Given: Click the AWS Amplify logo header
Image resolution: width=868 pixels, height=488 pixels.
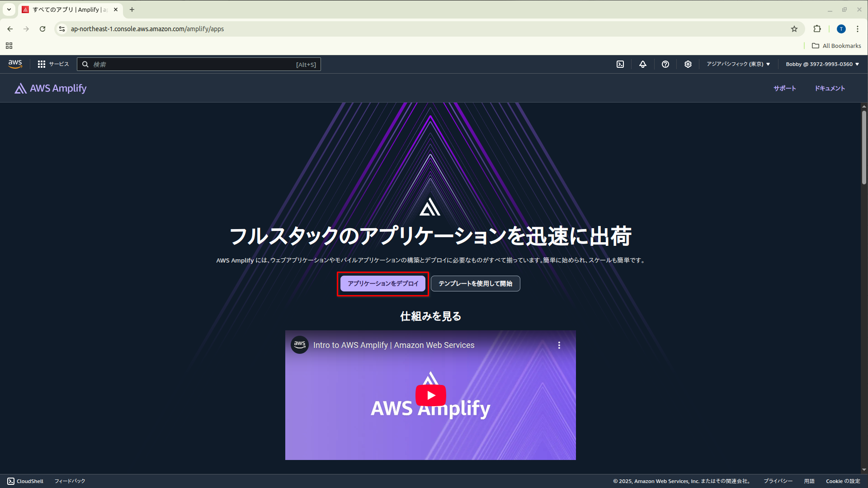Looking at the screenshot, I should click(x=51, y=89).
